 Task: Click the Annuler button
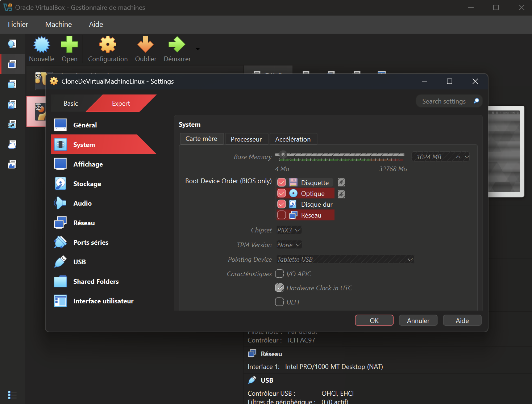(418, 320)
